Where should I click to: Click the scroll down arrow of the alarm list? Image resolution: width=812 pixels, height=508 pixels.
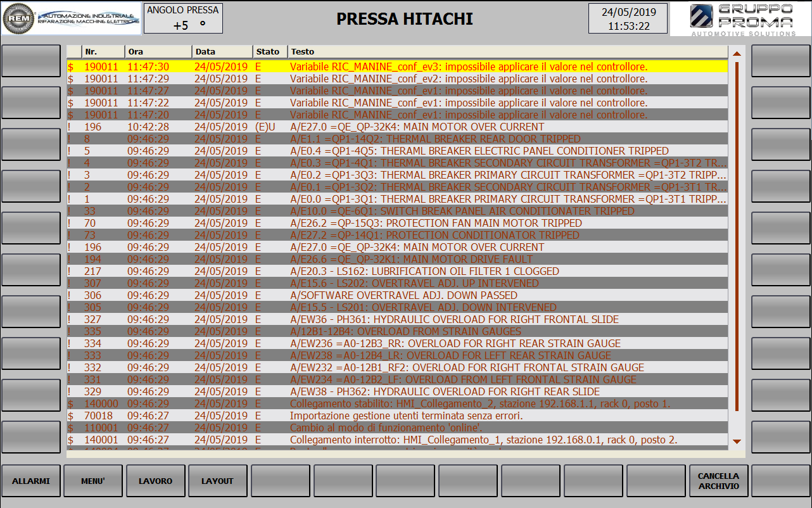(737, 441)
